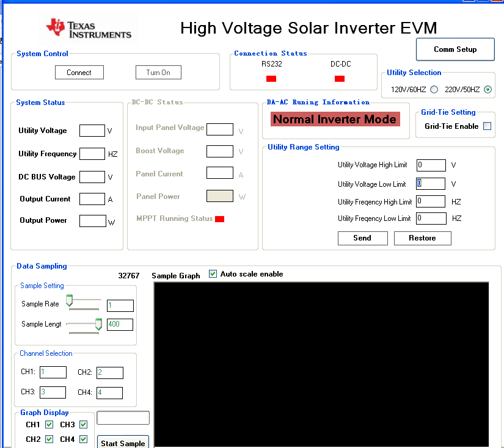Viewport: 504px width, 448px height.
Task: Toggle Auto scale enable checkbox
Action: click(213, 273)
